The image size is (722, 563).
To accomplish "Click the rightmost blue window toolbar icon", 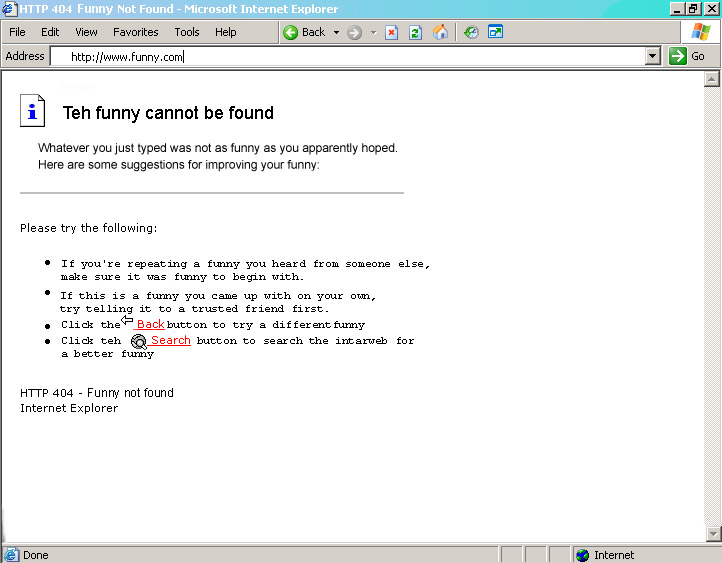I will pyautogui.click(x=495, y=32).
